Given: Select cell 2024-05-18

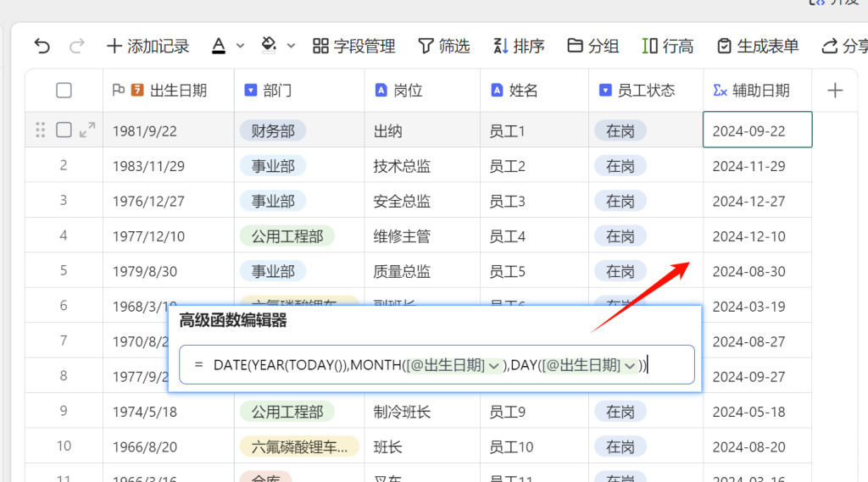Looking at the screenshot, I should (757, 412).
